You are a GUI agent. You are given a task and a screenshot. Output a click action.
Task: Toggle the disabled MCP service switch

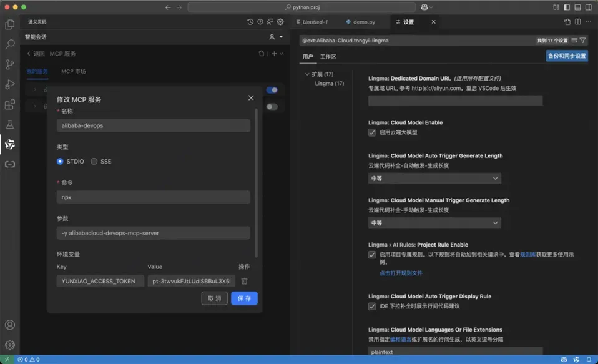tap(272, 107)
